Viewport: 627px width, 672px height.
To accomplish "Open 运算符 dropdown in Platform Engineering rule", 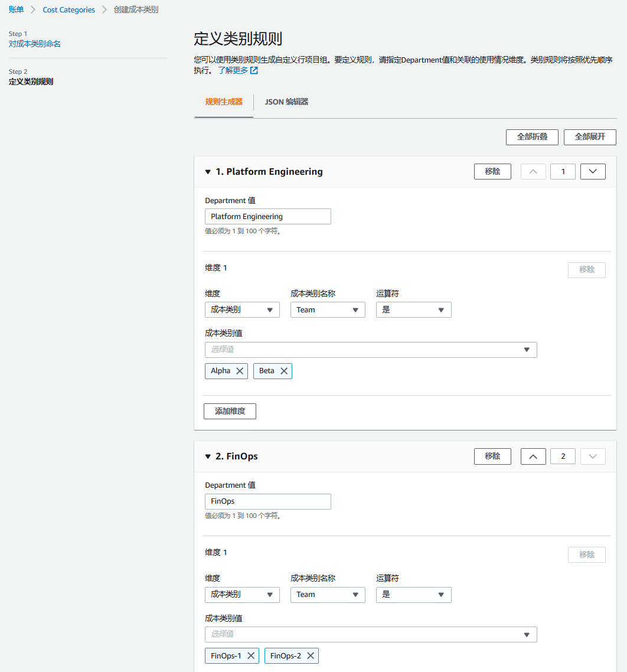I will tap(413, 310).
